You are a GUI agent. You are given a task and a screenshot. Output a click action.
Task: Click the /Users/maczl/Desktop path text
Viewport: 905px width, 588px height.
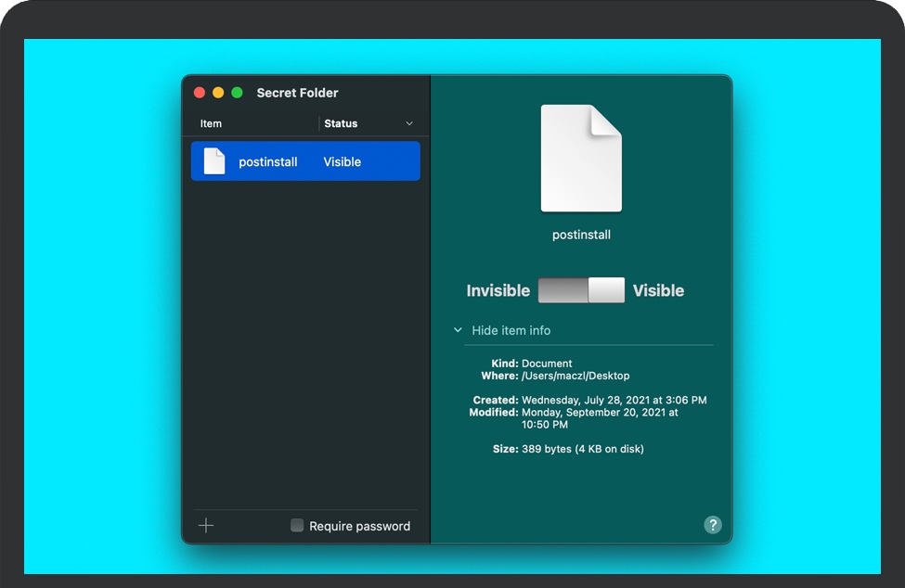[575, 376]
